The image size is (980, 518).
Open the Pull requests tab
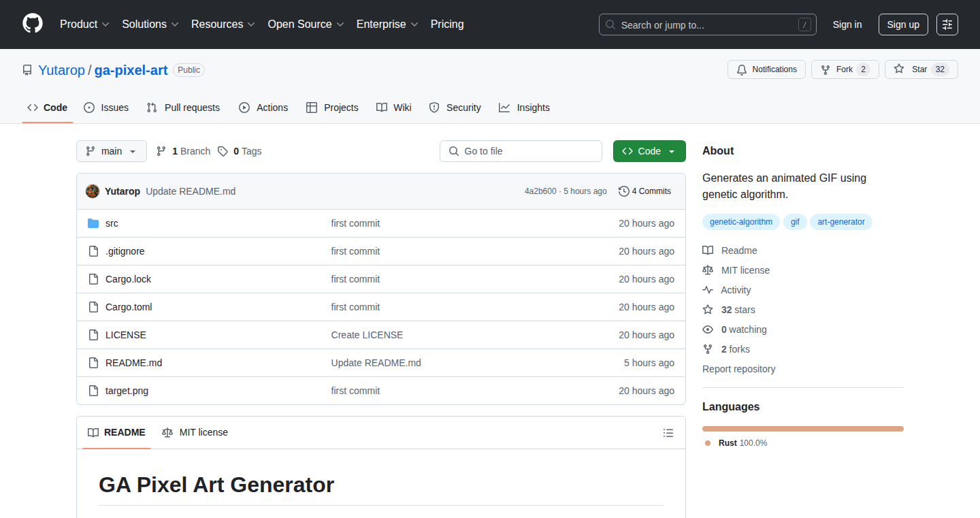pyautogui.click(x=184, y=108)
